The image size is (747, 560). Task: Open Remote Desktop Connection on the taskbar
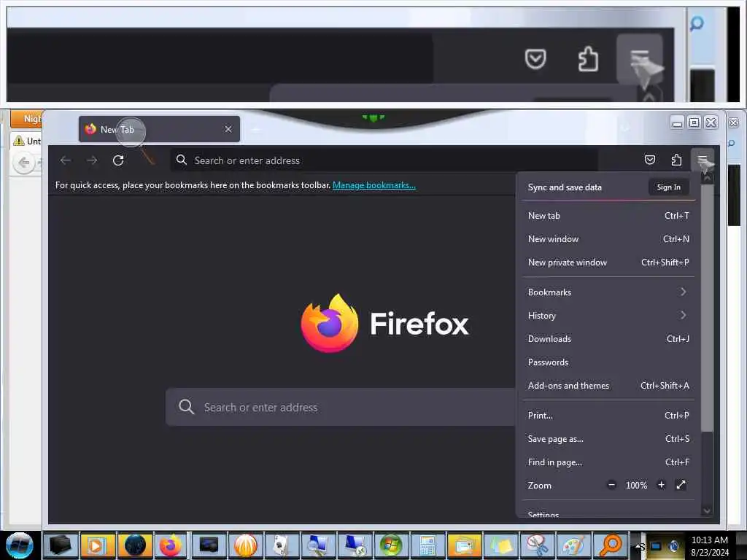[355, 545]
